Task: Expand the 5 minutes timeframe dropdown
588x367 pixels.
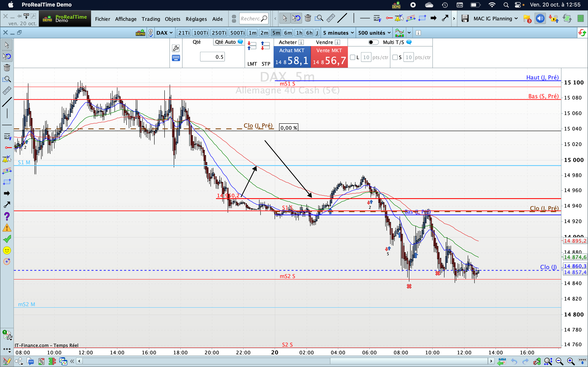Action: click(338, 33)
